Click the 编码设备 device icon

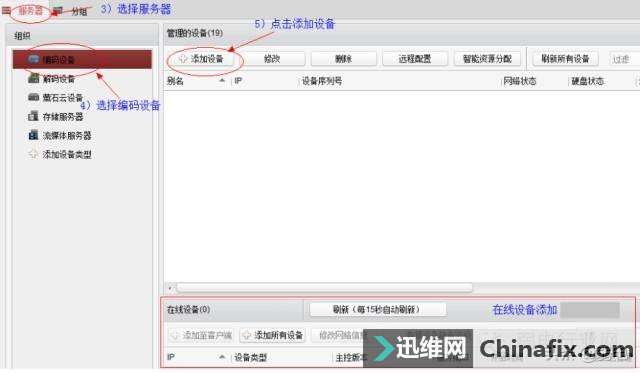[33, 59]
